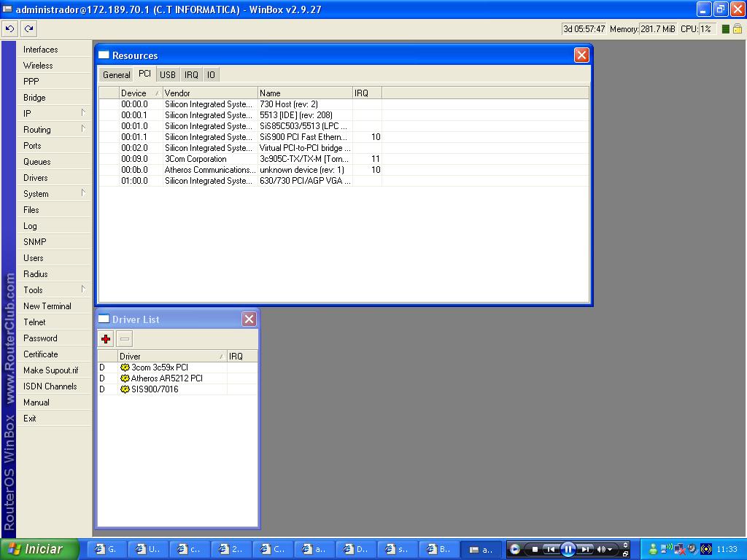747x560 pixels.
Task: Open the Queues menu
Action: [54, 162]
